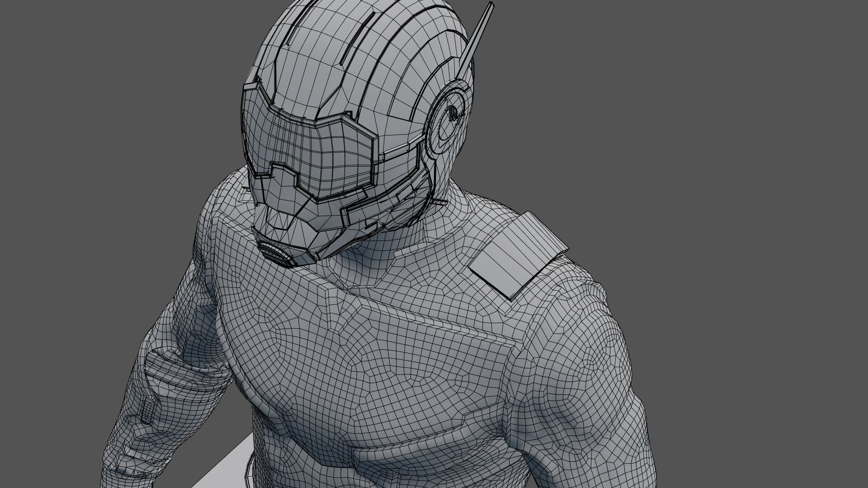868x488 pixels.
Task: Select the round mouth vent on helmet
Action: pyautogui.click(x=276, y=254)
